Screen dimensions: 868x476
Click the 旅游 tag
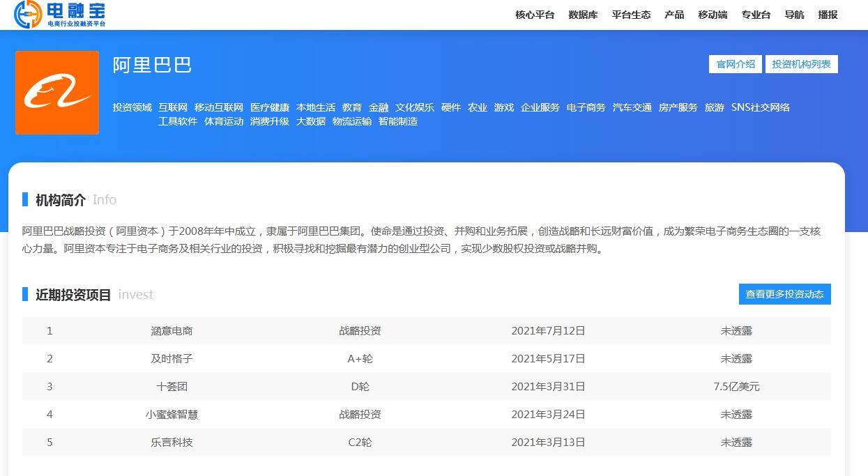tap(715, 107)
